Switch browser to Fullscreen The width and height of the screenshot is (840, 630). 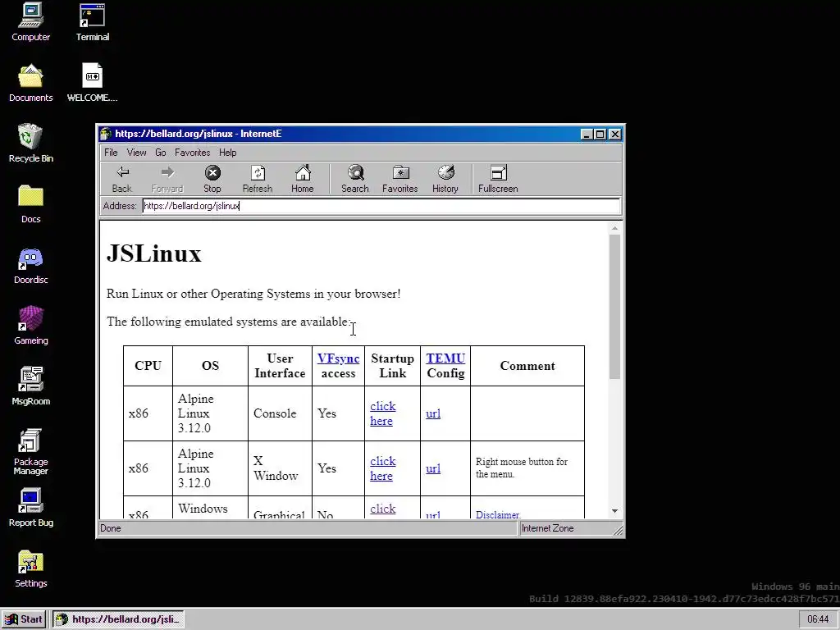[498, 179]
